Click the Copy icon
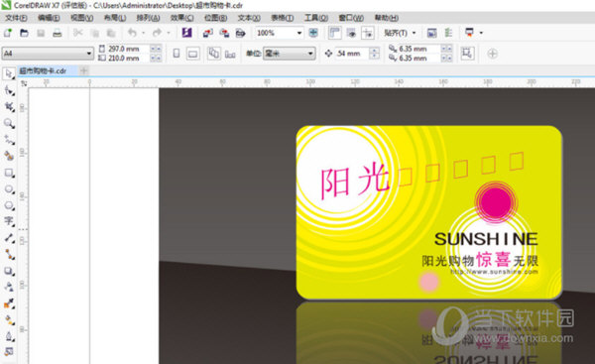 pyautogui.click(x=95, y=33)
